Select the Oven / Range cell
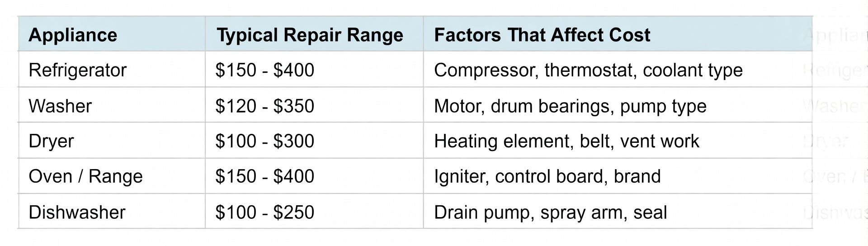This screenshot has height=246, width=868. click(85, 176)
